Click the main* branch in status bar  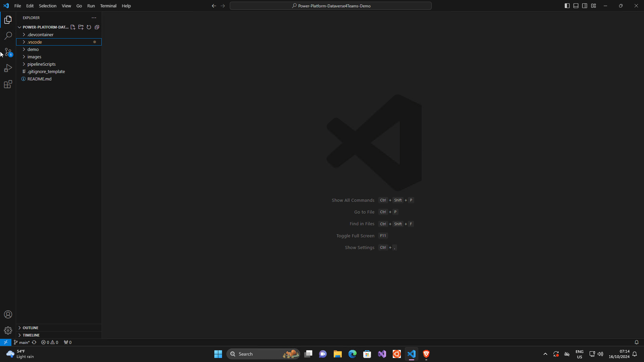[22, 342]
